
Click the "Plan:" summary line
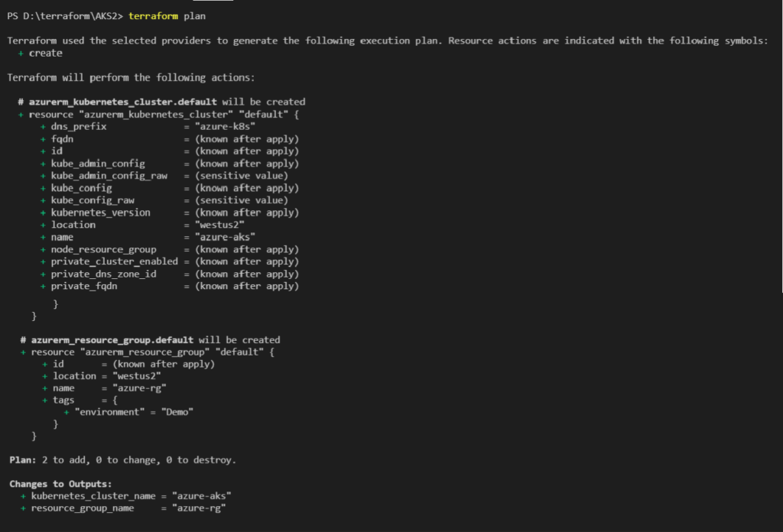coord(122,460)
